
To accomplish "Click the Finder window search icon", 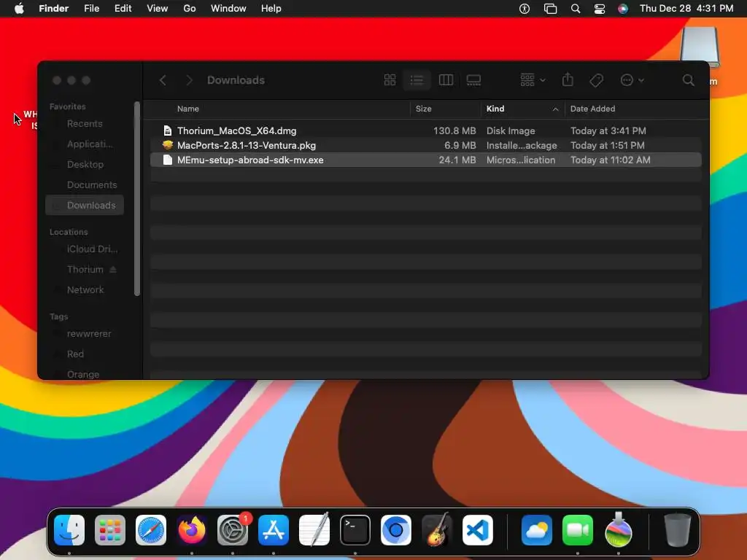I will (x=688, y=80).
